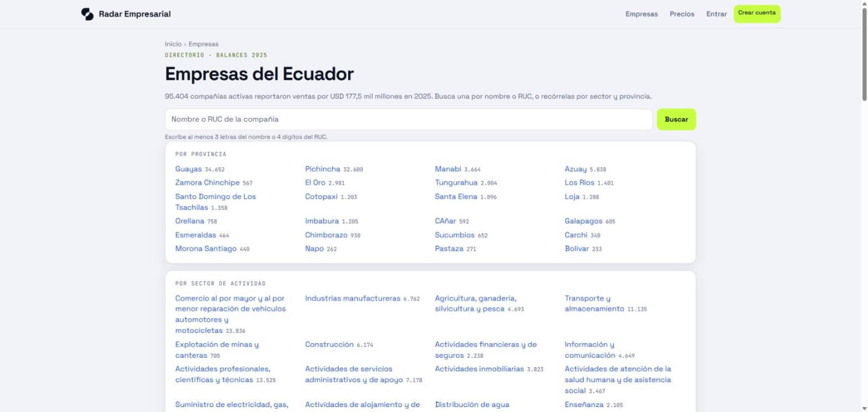Viewport: 868px width, 412px height.
Task: Open the Empresas nav item
Action: point(642,14)
